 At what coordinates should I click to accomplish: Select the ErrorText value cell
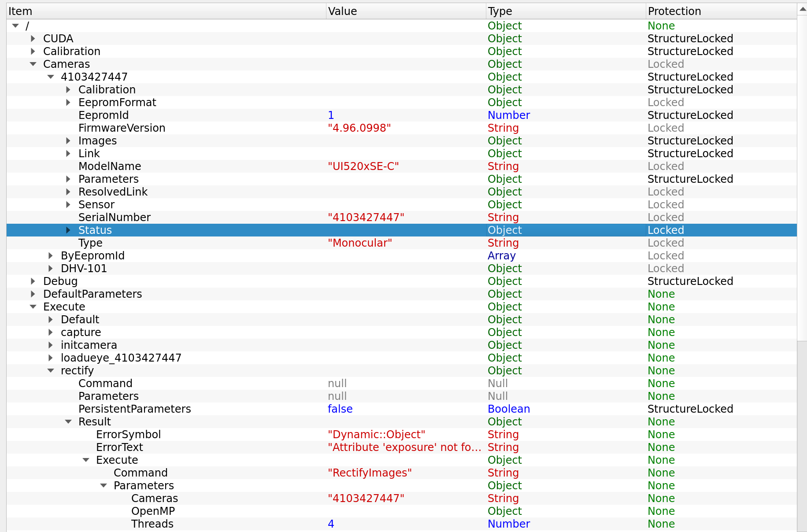point(405,447)
